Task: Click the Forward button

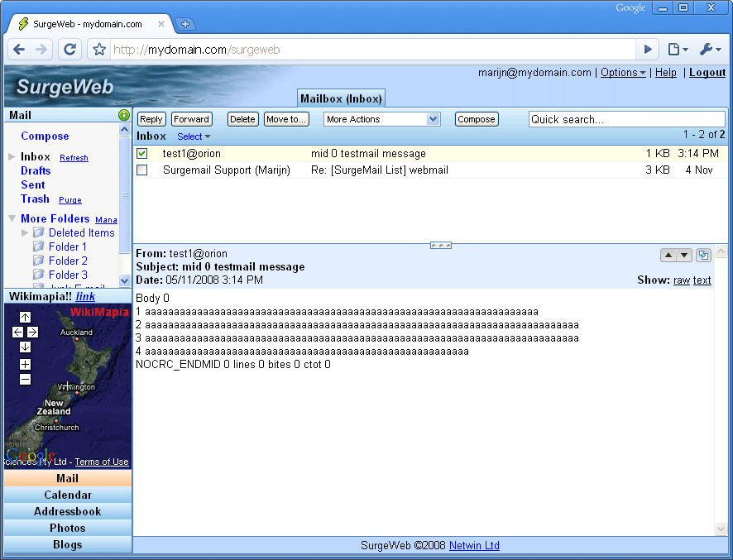Action: pos(191,119)
